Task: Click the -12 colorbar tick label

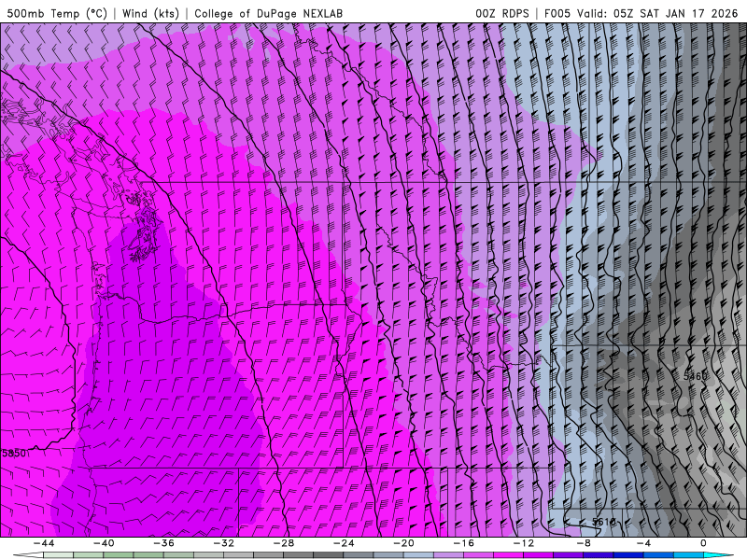Action: [524, 543]
